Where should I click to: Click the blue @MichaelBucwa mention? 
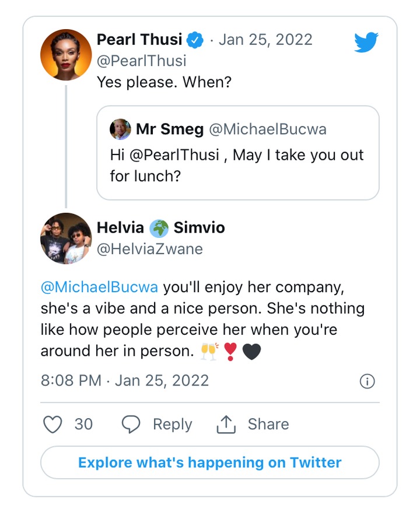click(x=99, y=287)
